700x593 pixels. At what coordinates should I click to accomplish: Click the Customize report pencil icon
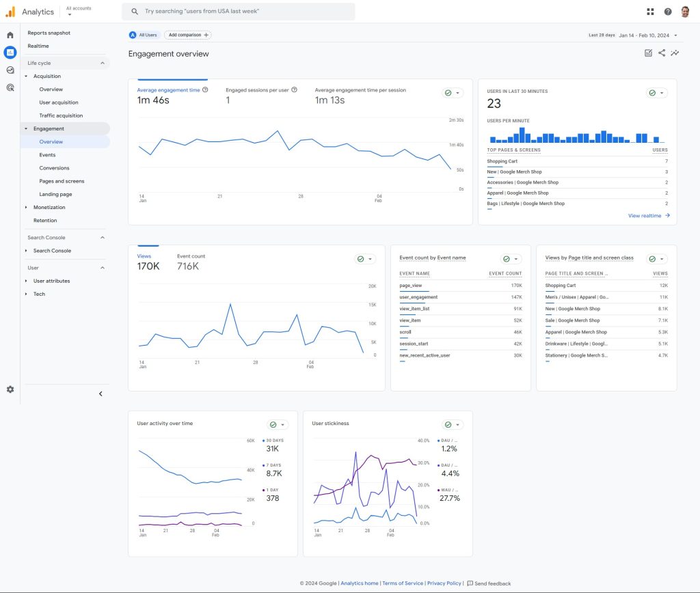(x=648, y=53)
